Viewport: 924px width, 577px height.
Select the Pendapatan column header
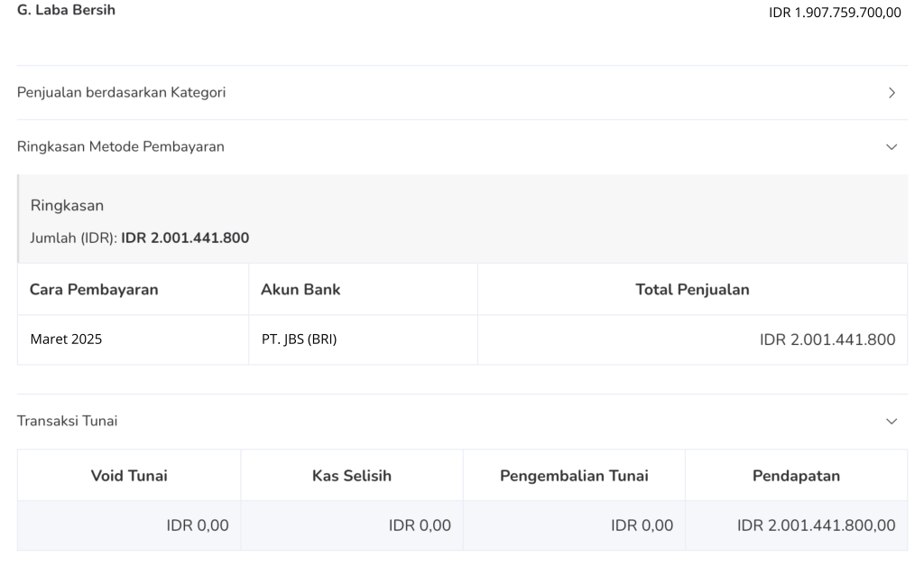point(796,476)
